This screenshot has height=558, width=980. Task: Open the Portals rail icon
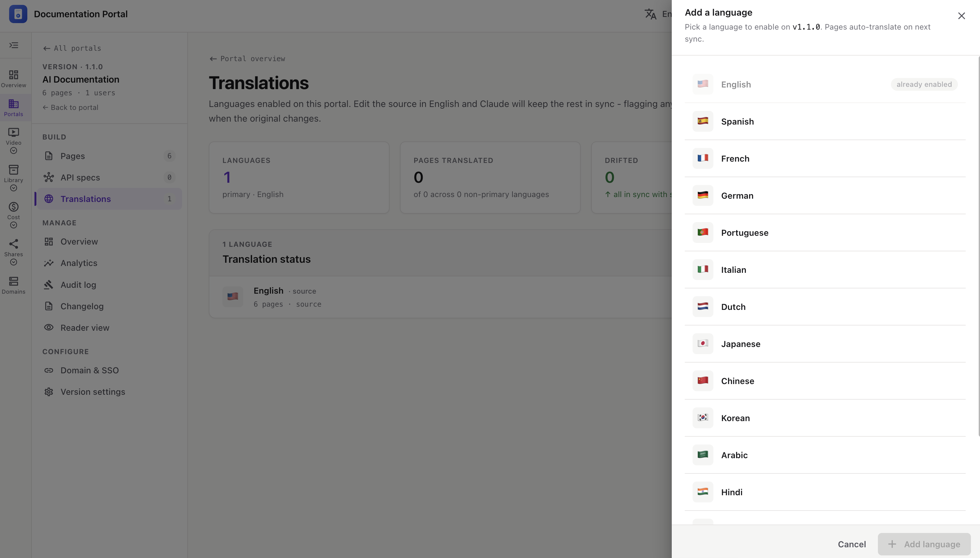(14, 108)
